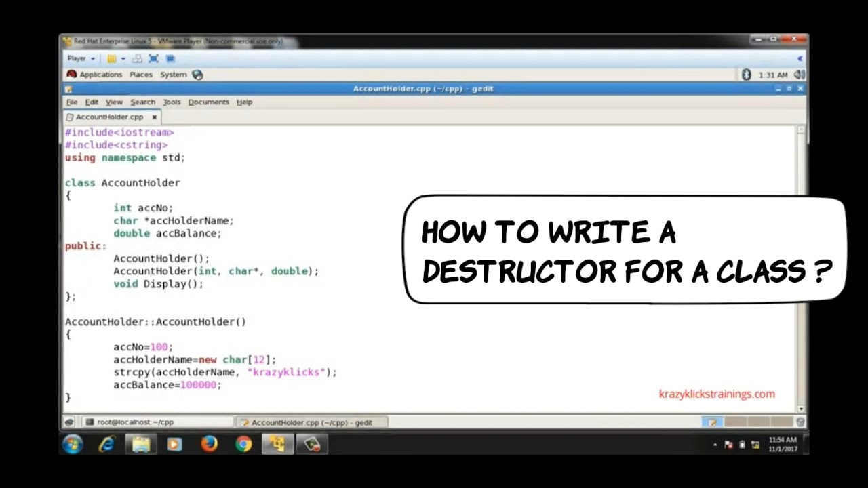Click the Bluetooth panel icon
Viewport: 868px width, 488px height.
pos(747,75)
